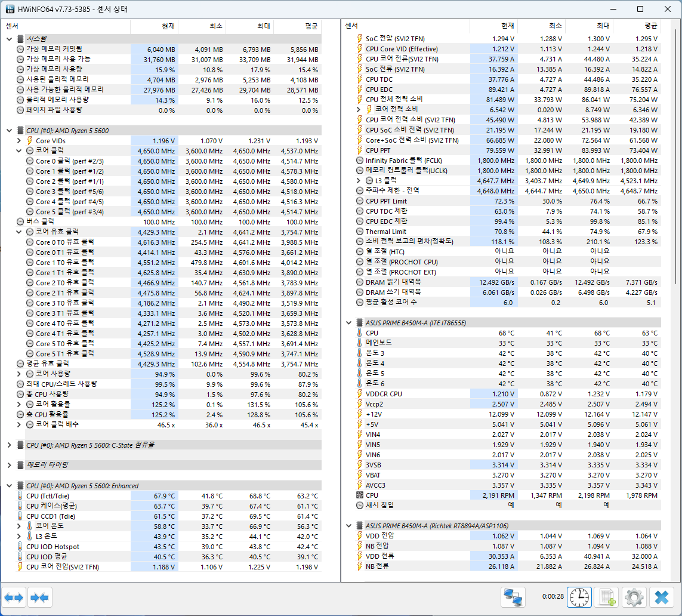This screenshot has width=682, height=616.
Task: Click chip icon beside ASUS PRIME B450M-A ITE header
Action: [x=360, y=323]
